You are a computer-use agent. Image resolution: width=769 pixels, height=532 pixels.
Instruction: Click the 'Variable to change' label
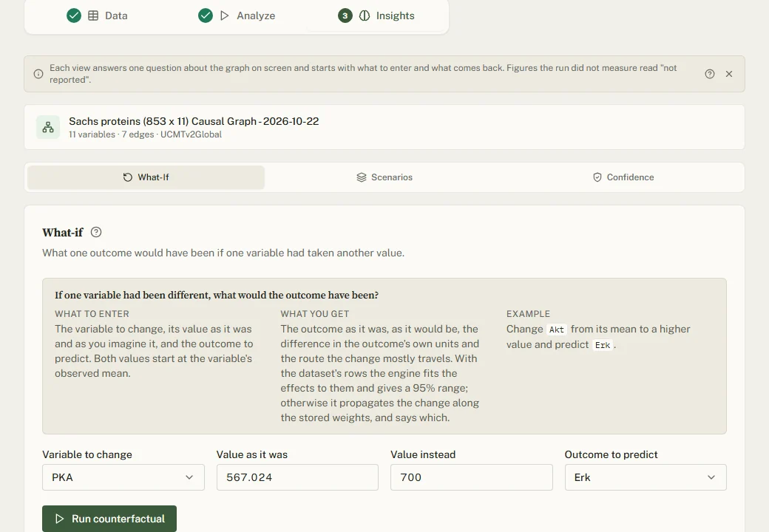pyautogui.click(x=87, y=454)
